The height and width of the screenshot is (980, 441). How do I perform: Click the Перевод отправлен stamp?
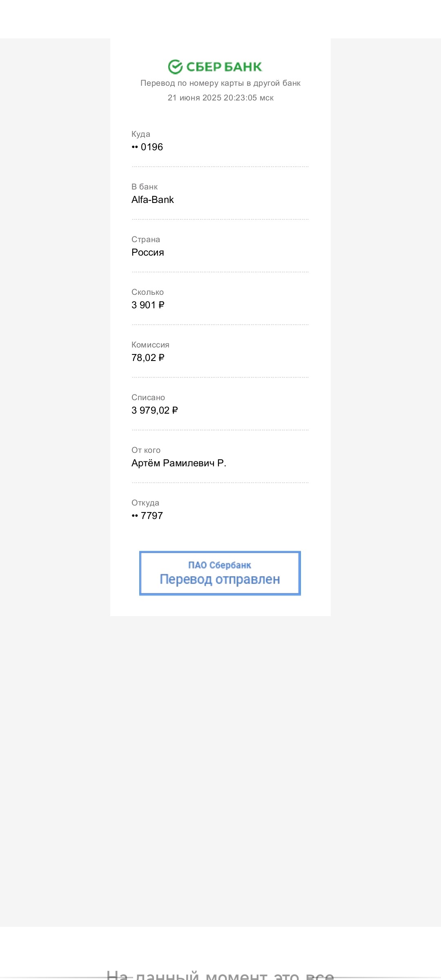(x=220, y=573)
